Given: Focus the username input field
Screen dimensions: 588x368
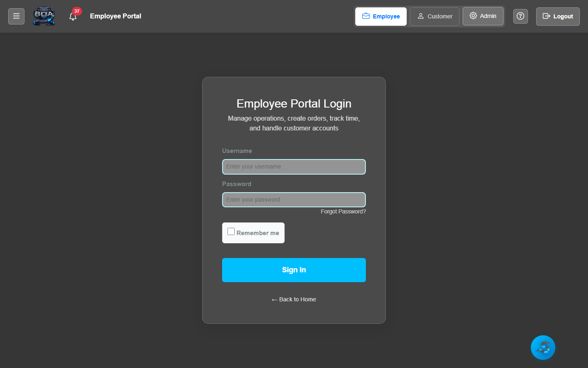Looking at the screenshot, I should click(294, 166).
